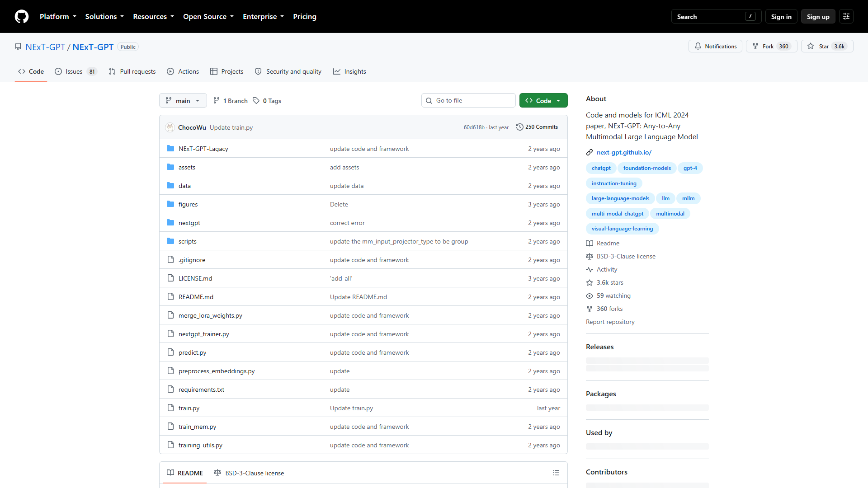Image resolution: width=868 pixels, height=488 pixels.
Task: Click the Go to file input
Action: coord(468,101)
